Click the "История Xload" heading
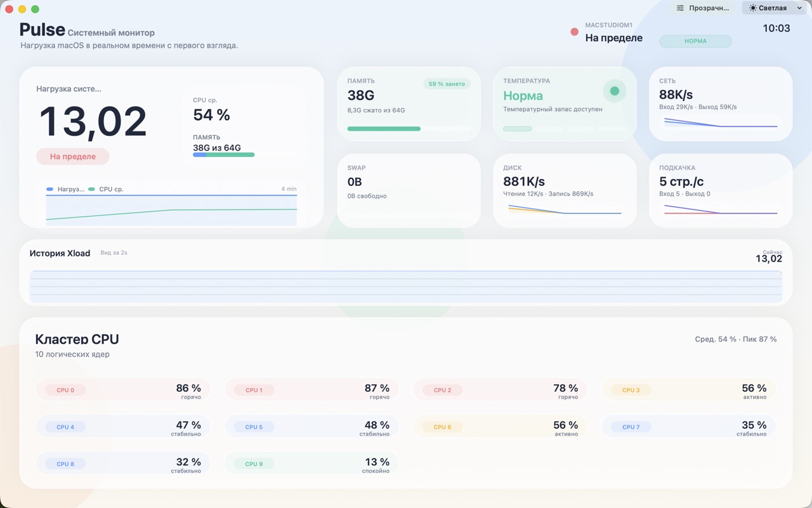This screenshot has width=812, height=508. tap(60, 253)
